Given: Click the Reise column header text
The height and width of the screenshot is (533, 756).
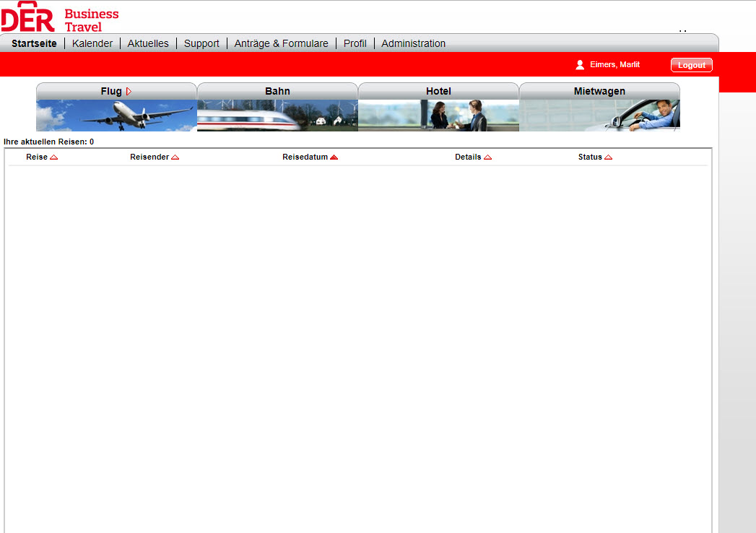Looking at the screenshot, I should [x=37, y=157].
